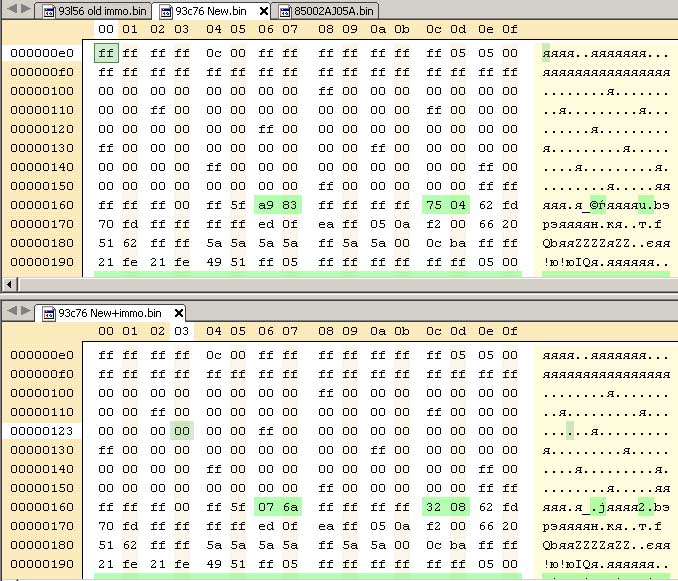Screen dimensions: 678x581
Task: Click the selected ff byte at offset 000000e0
Action: [105, 53]
